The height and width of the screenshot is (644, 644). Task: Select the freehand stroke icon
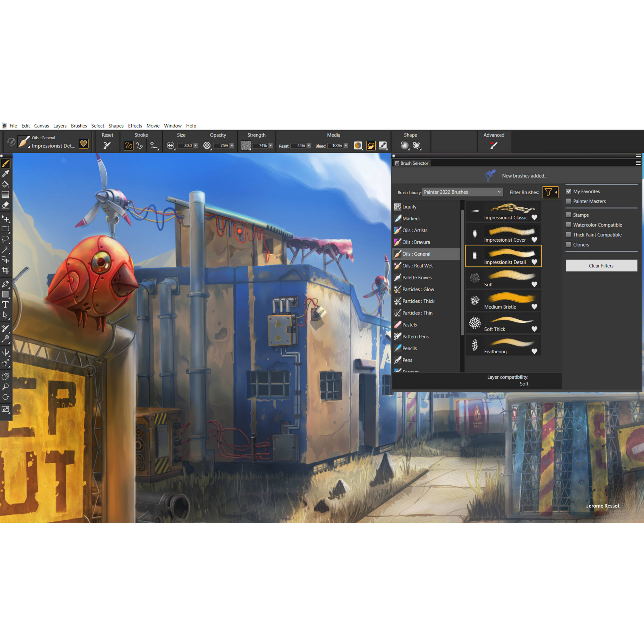click(x=128, y=146)
